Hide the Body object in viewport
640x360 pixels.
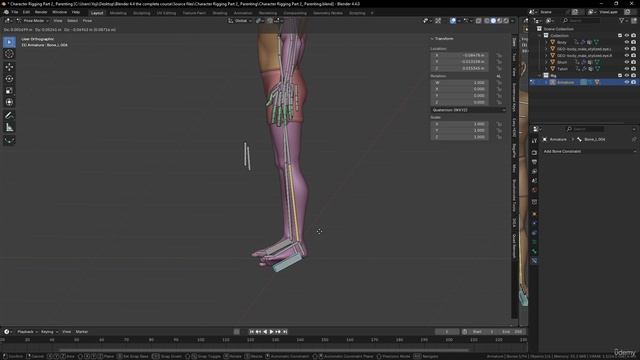(x=627, y=42)
